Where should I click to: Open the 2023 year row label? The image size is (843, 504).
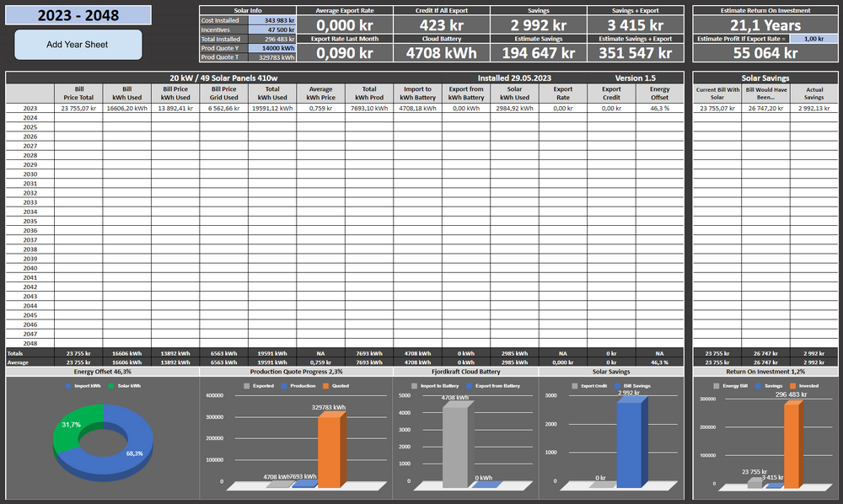(x=30, y=108)
